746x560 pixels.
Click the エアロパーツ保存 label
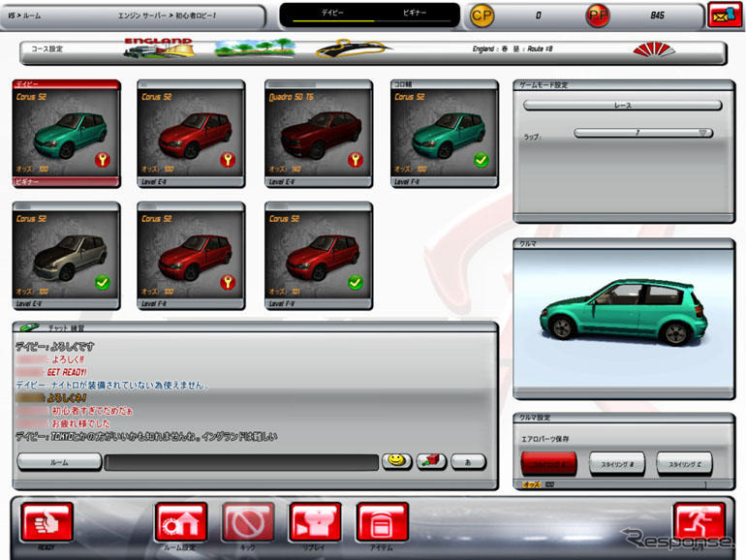point(544,439)
